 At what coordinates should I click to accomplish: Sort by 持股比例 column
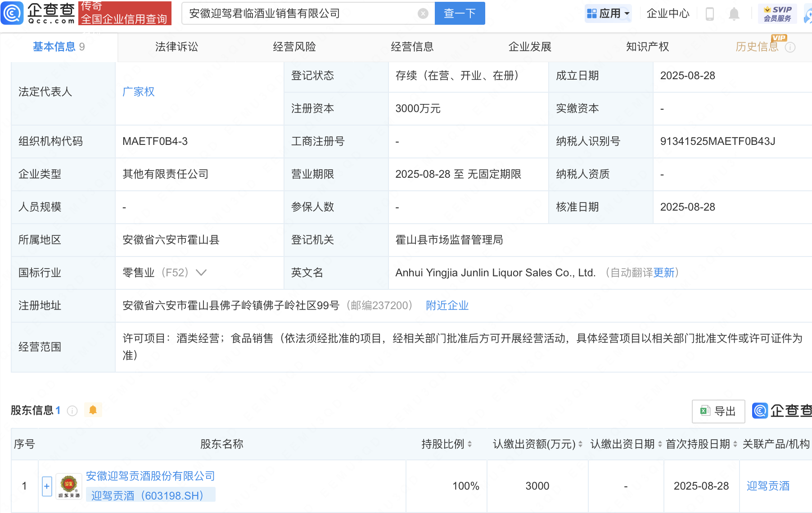tap(469, 444)
